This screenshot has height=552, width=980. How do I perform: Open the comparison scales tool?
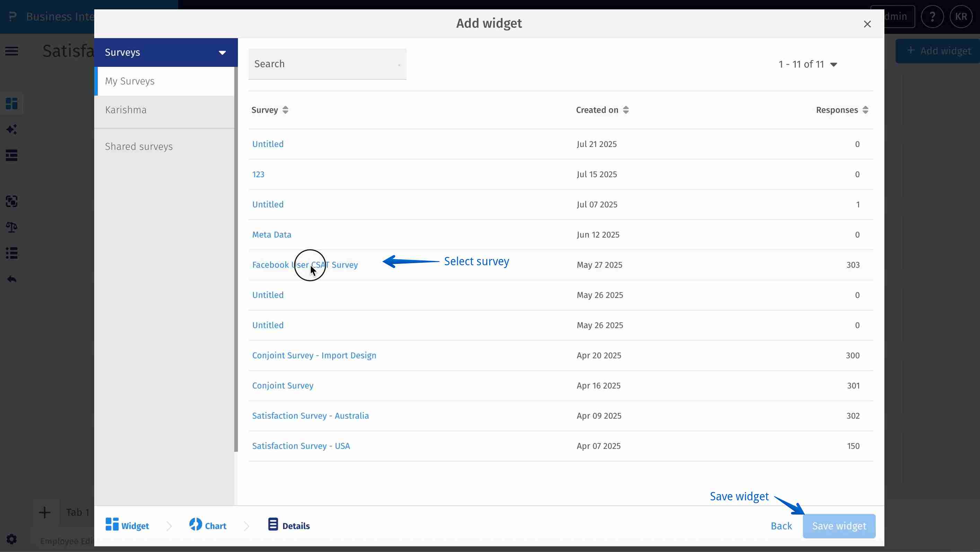pyautogui.click(x=11, y=227)
